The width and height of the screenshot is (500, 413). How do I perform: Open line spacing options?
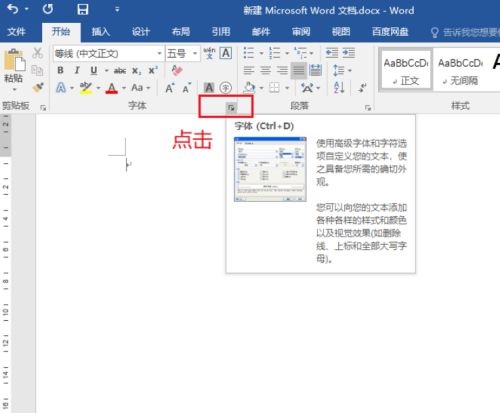point(339,70)
